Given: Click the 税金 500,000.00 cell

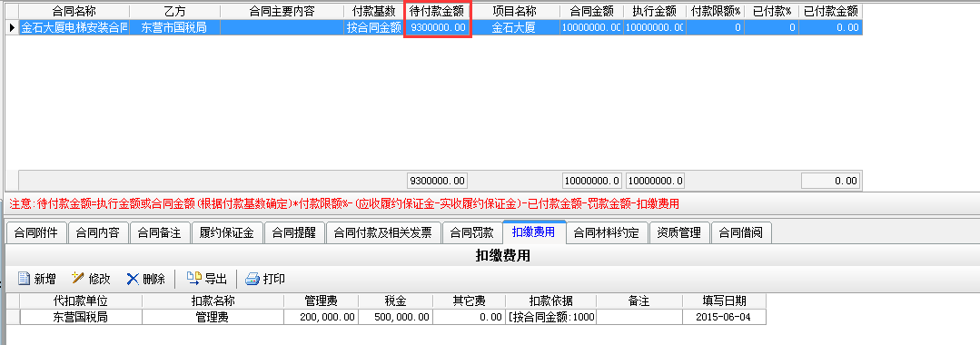Looking at the screenshot, I should 396,317.
